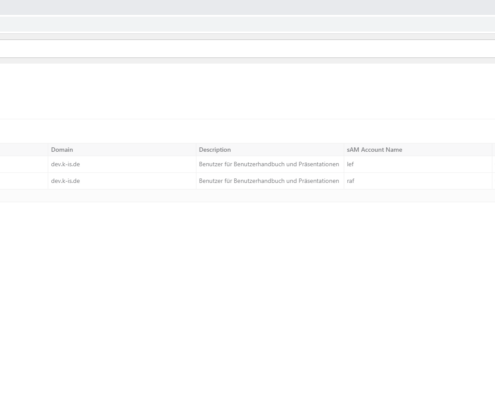Click the Description column header
Viewport: 495px width, 400px height.
(x=215, y=150)
